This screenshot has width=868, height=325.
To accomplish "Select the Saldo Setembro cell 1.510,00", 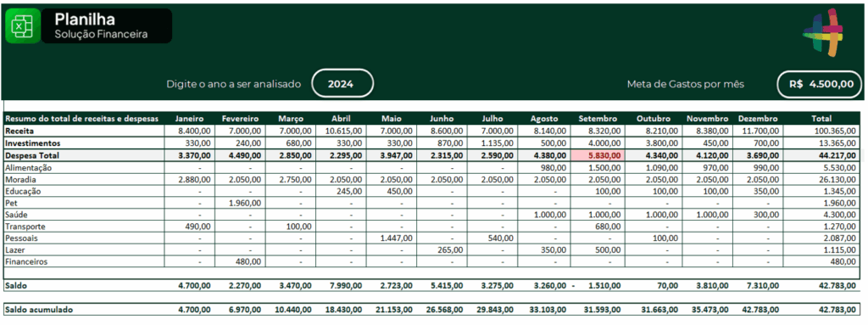I will (x=598, y=285).
